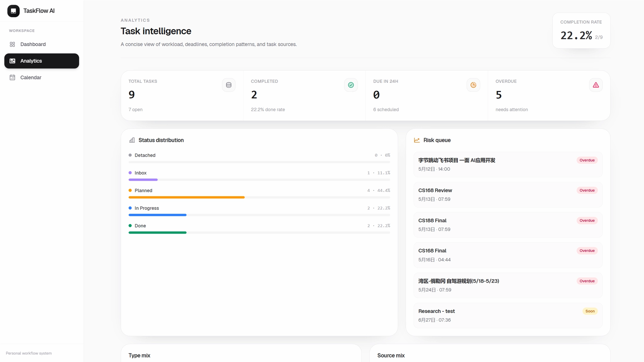The width and height of the screenshot is (644, 362).
Task: Click the database icon in Total Tasks card
Action: point(229,85)
